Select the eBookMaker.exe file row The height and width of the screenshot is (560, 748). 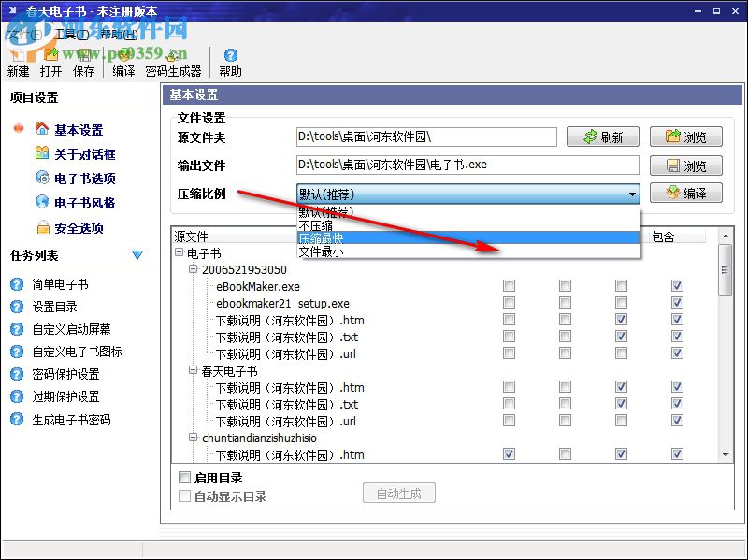pos(258,287)
